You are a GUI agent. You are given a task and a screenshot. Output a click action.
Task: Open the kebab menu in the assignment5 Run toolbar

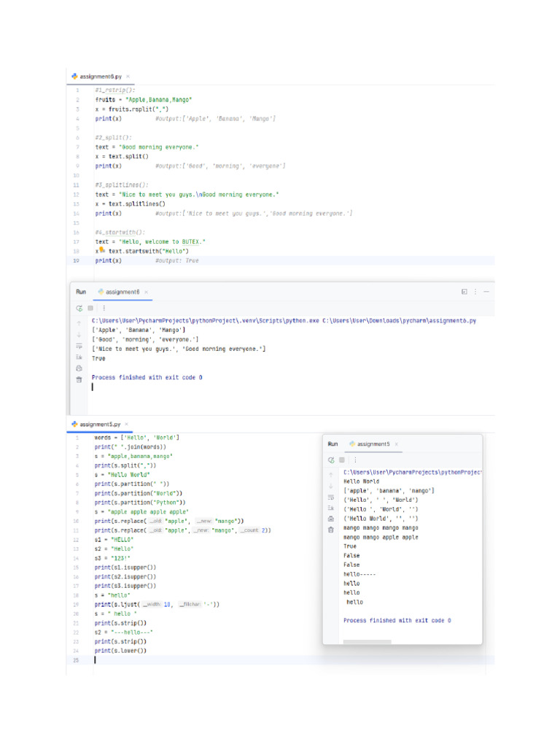(x=355, y=460)
